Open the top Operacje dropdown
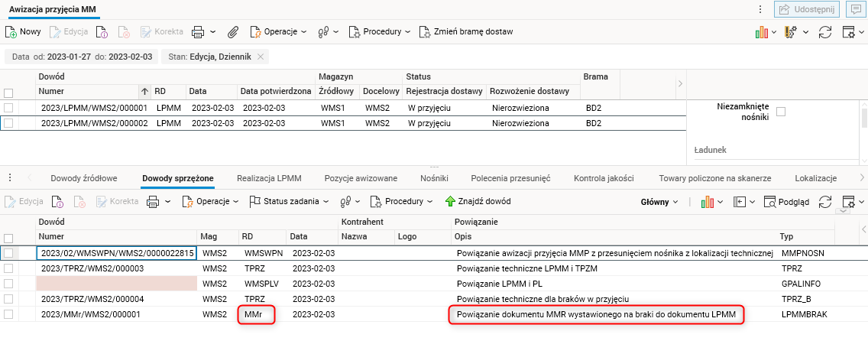 [x=278, y=31]
